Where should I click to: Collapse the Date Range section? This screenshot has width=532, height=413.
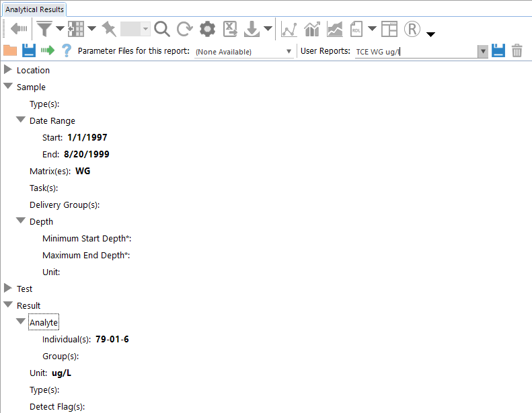tap(21, 120)
